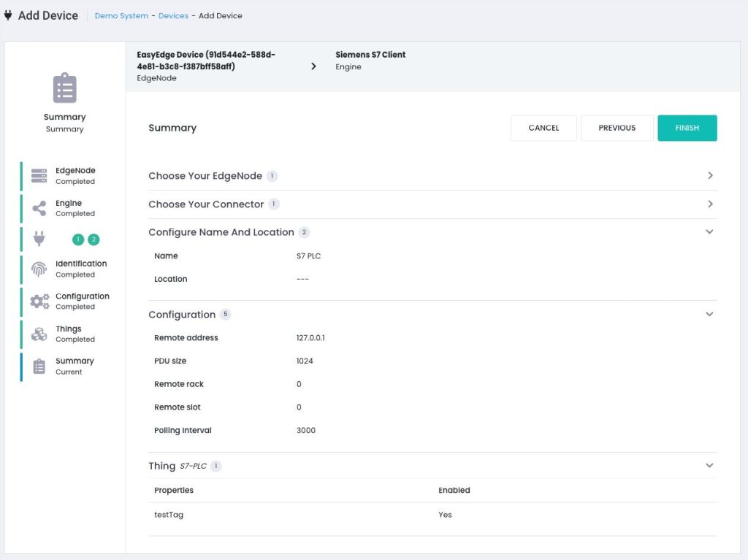Click the Enabled column header
This screenshot has height=560, width=748.
point(454,491)
